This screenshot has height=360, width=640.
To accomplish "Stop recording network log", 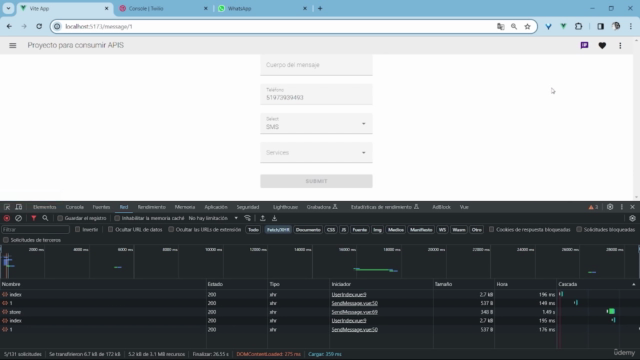I will pos(7,218).
